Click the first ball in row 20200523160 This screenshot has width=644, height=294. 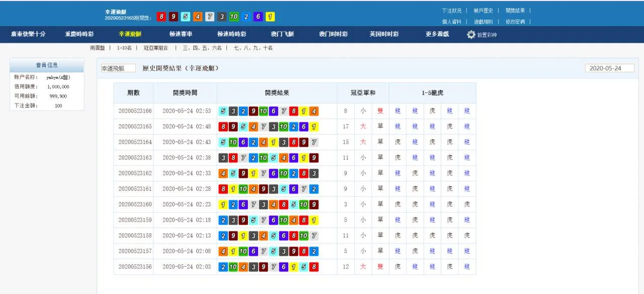[223, 205]
